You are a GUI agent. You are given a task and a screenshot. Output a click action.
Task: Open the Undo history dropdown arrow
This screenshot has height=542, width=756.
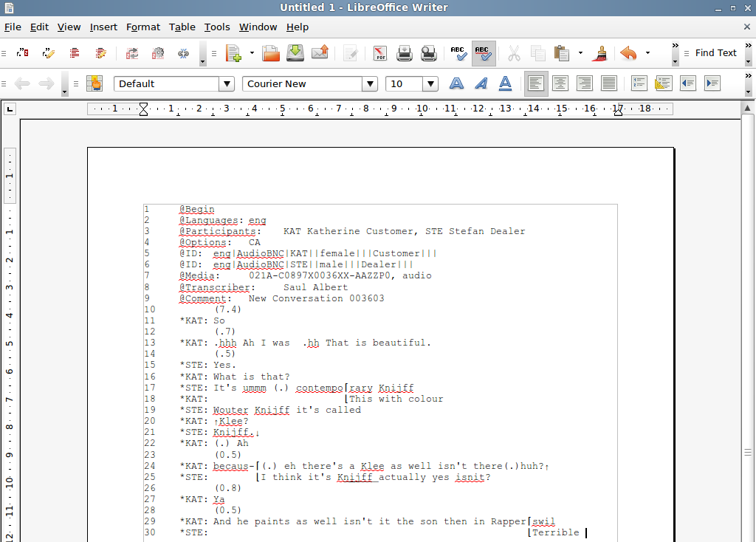647,53
